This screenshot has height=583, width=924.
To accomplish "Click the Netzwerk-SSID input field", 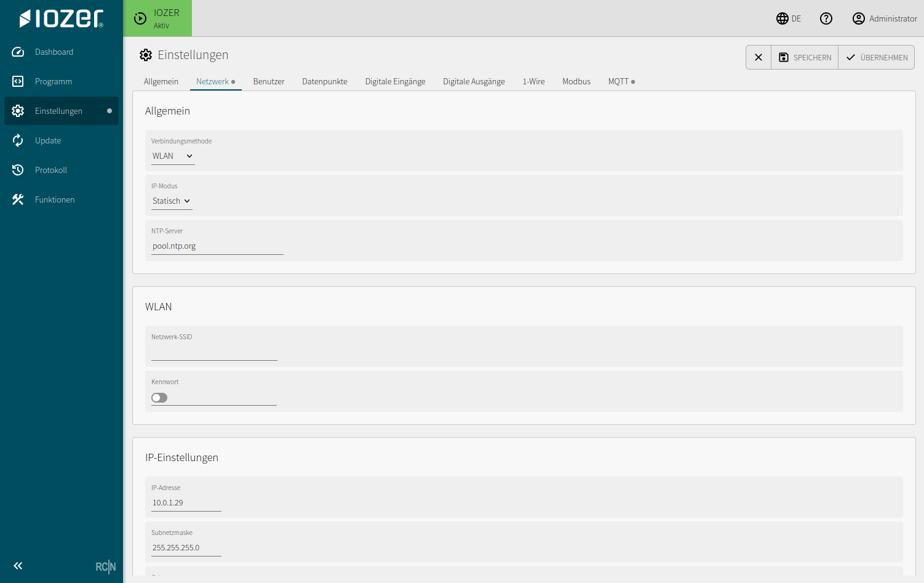I will coord(214,353).
